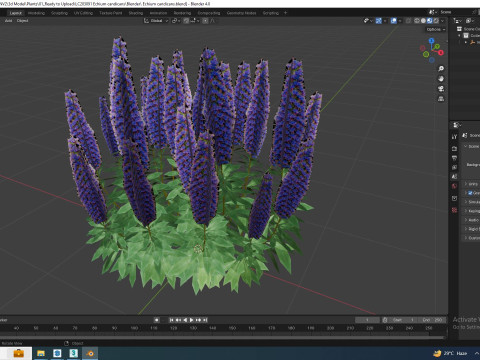Expand the Audio panel
Screen dimensions: 480x360
coord(472,220)
